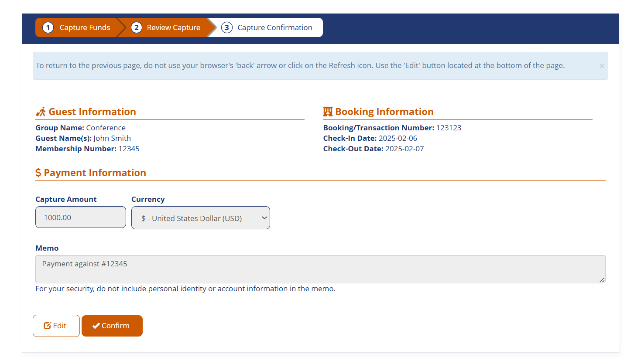
Task: Click the walking guest icon beside Guest Information
Action: [x=40, y=111]
